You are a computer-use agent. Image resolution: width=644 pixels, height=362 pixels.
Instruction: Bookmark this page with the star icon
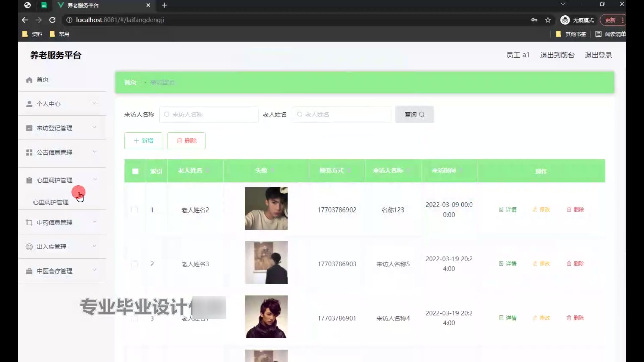tap(548, 20)
